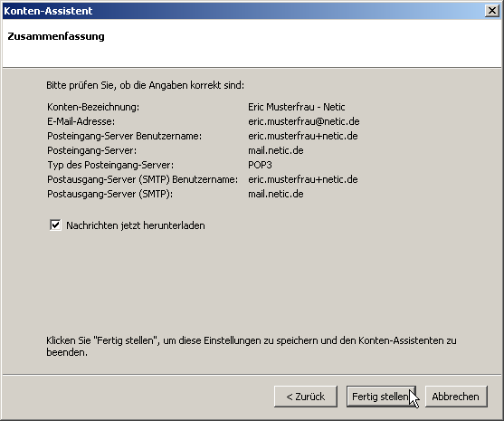Click the Postausgang-Server (SMTP): label
504x421 pixels.
coord(109,194)
